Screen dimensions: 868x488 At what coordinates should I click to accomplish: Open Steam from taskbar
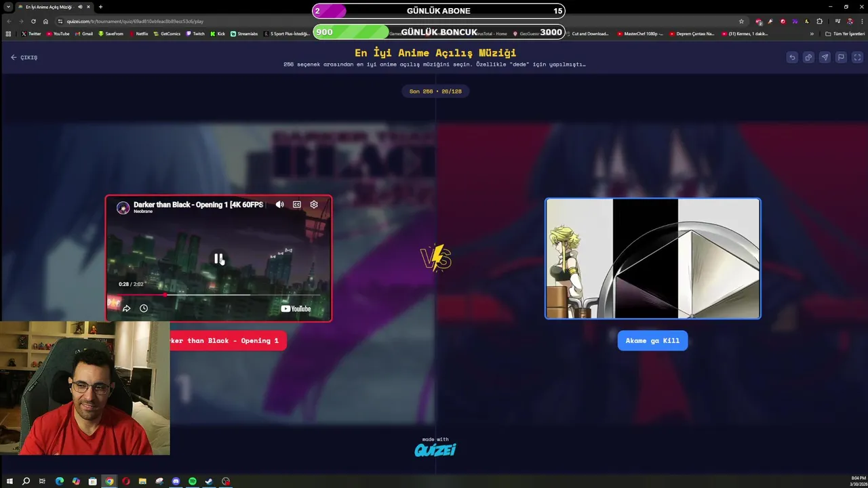(x=209, y=481)
